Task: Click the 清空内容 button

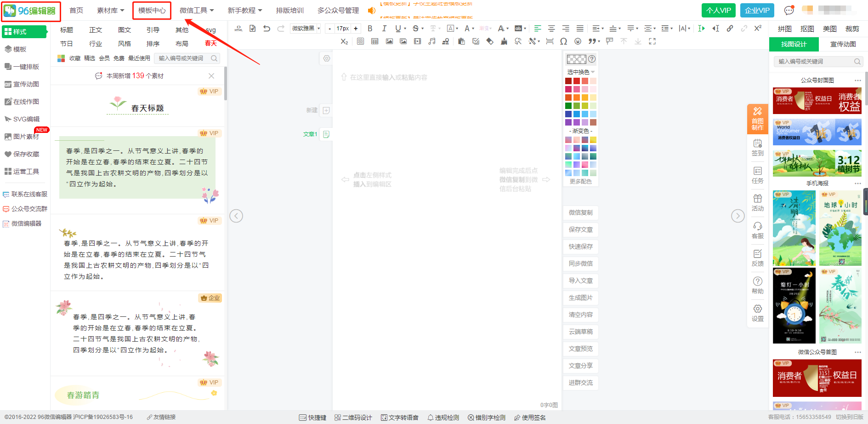Action: point(580,315)
